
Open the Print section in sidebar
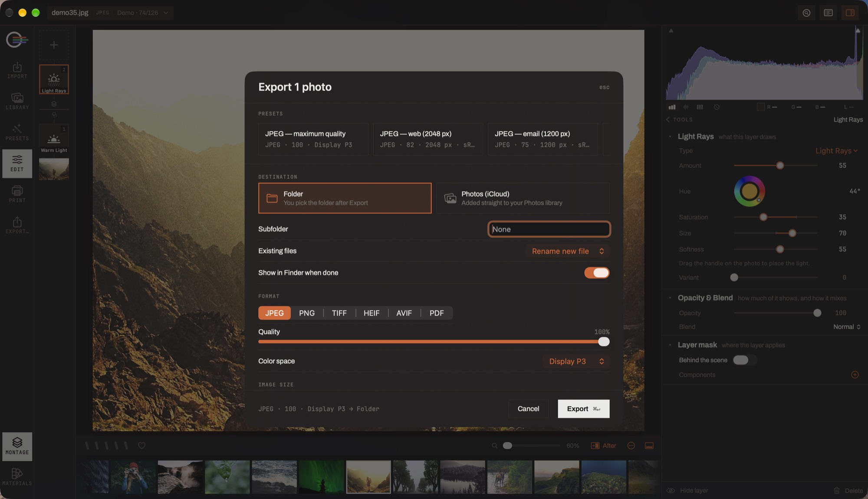17,194
